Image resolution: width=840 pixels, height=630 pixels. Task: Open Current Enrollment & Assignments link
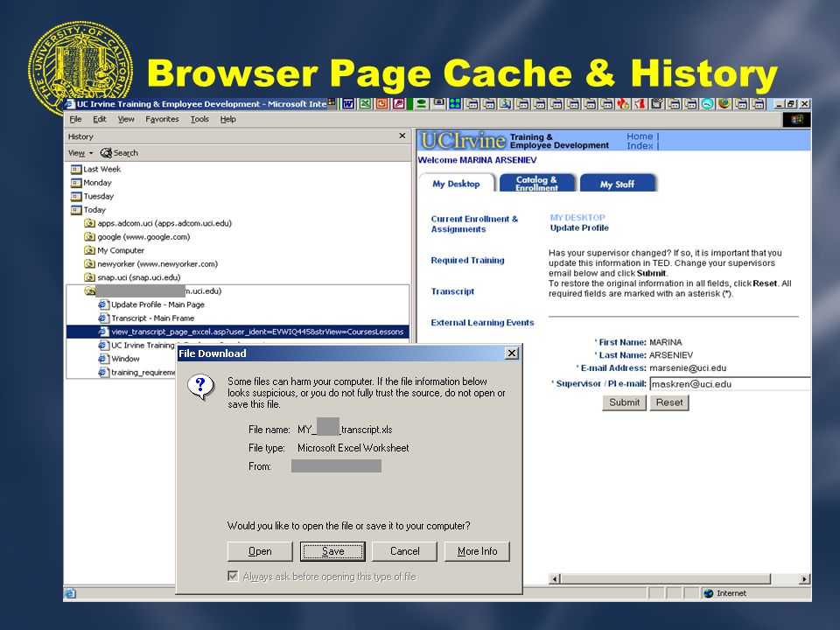tap(474, 224)
